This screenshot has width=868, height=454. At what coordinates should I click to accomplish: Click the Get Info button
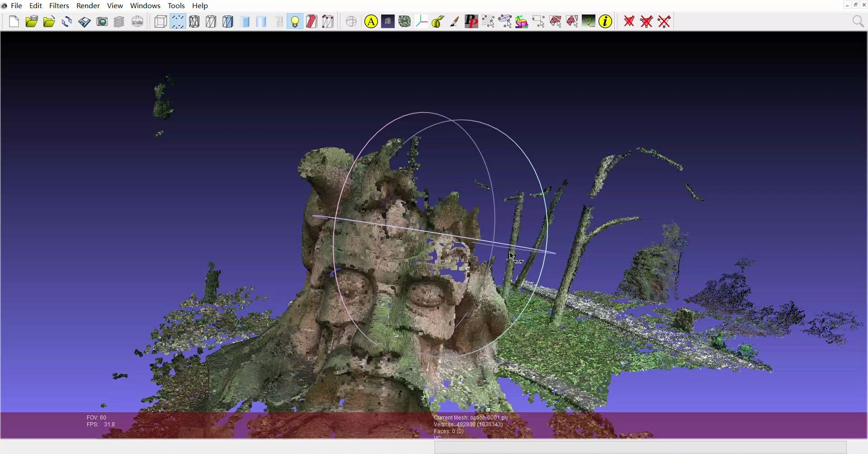pos(605,21)
